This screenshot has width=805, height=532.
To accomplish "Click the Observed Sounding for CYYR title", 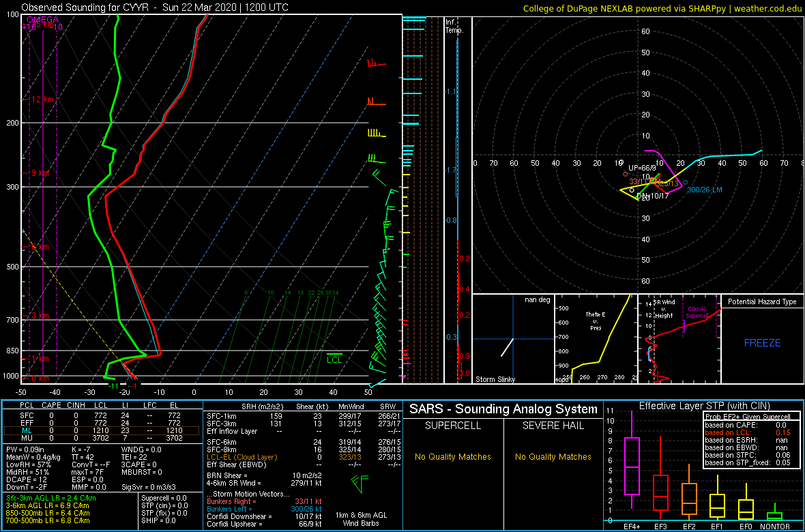I will tap(155, 8).
